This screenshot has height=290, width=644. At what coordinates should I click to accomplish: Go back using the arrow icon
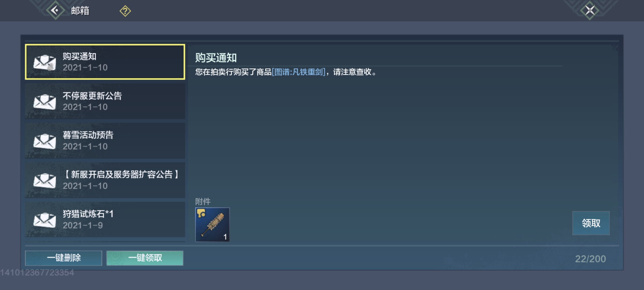[x=55, y=11]
